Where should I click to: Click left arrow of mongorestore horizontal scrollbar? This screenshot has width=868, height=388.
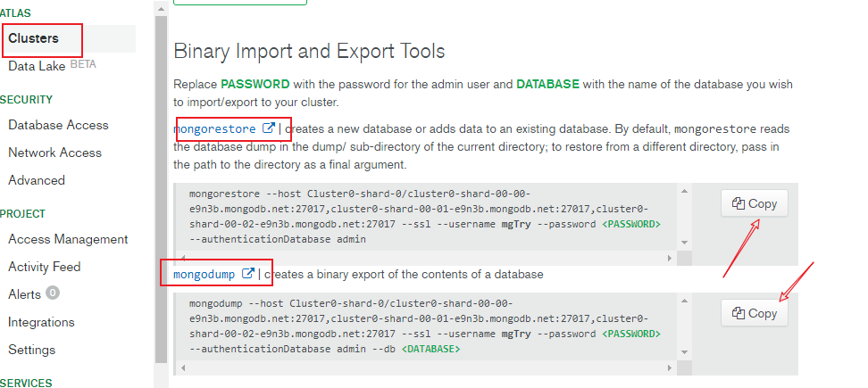pos(182,258)
